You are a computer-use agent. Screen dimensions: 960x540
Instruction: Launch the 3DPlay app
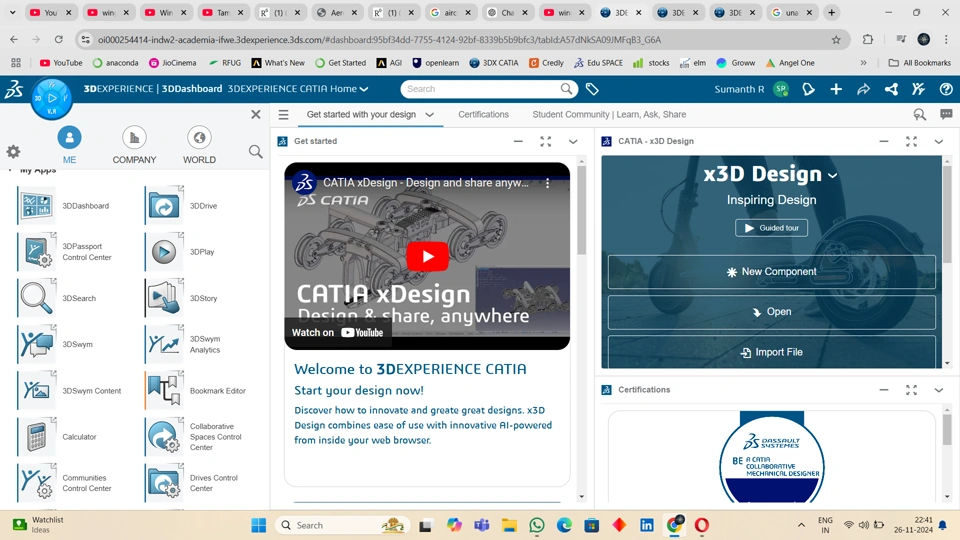tap(164, 252)
